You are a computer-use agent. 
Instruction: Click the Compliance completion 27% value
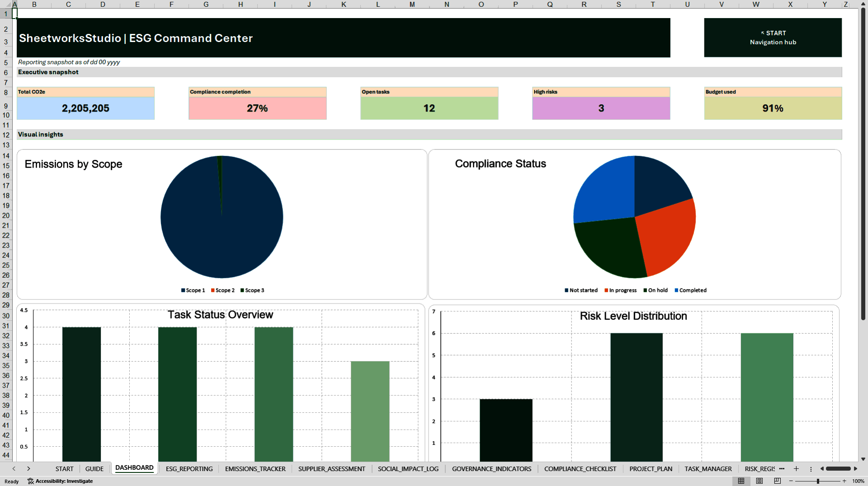click(x=257, y=108)
